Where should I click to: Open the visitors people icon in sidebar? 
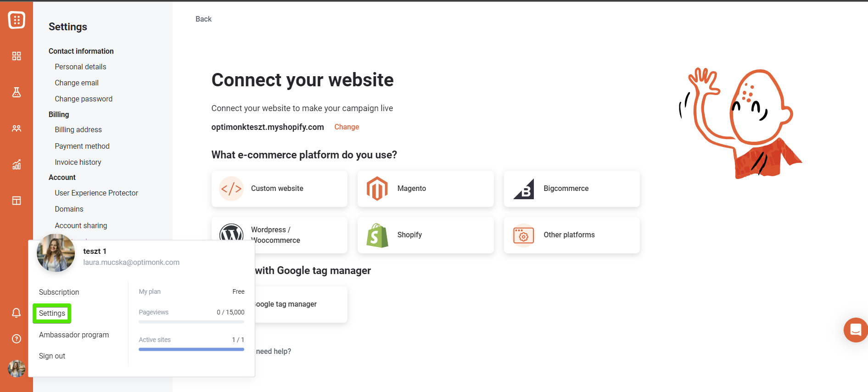17,129
